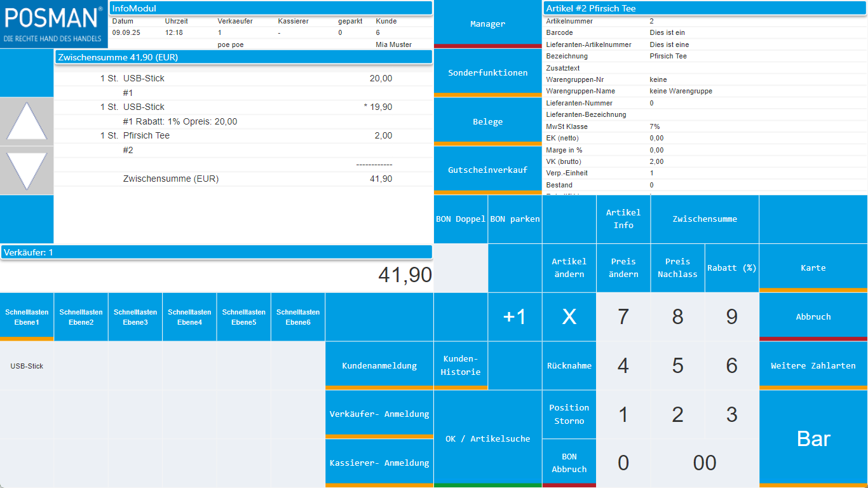Switch to Schnelltasten Ebene2 tab
This screenshot has width=868, height=488.
[81, 316]
